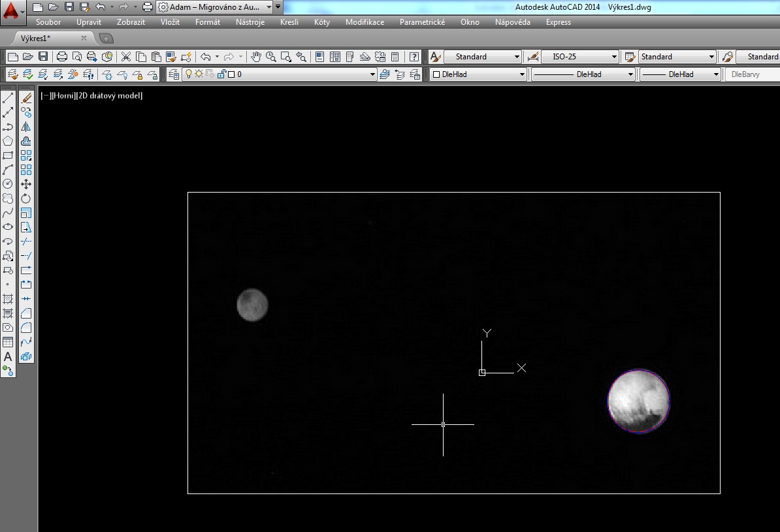Click the [Horní] view control label

click(63, 95)
